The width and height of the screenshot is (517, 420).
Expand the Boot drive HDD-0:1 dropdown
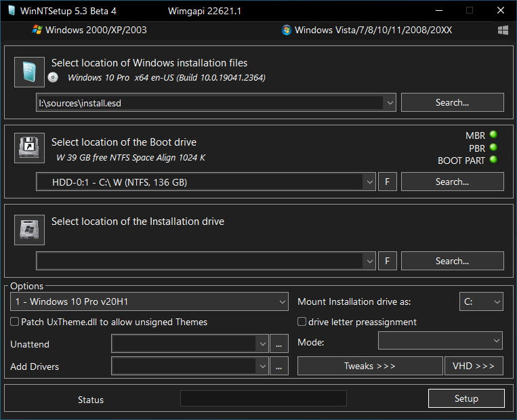pos(369,182)
